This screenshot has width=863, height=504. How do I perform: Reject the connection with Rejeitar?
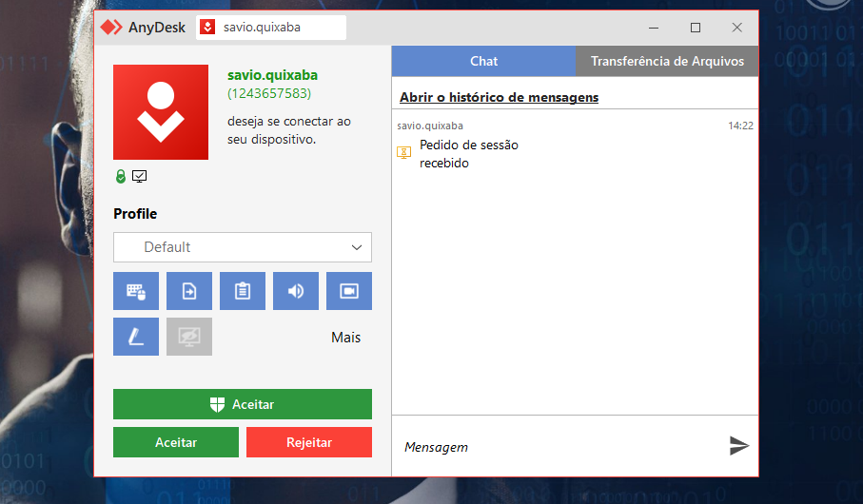[x=308, y=442]
